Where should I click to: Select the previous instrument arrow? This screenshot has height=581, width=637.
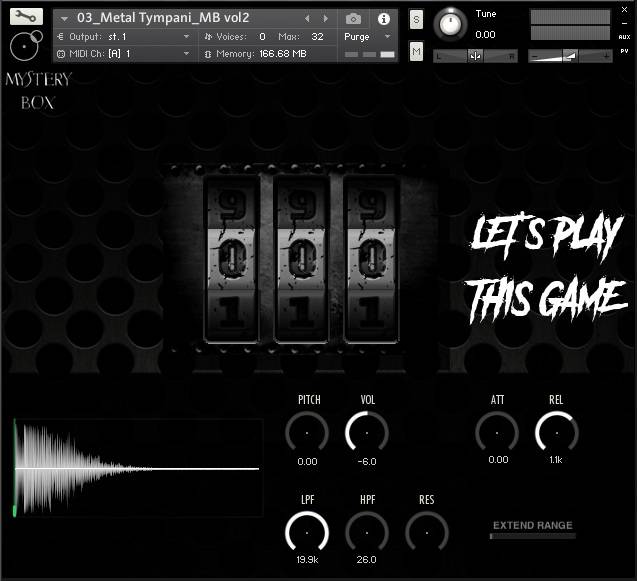tap(307, 18)
